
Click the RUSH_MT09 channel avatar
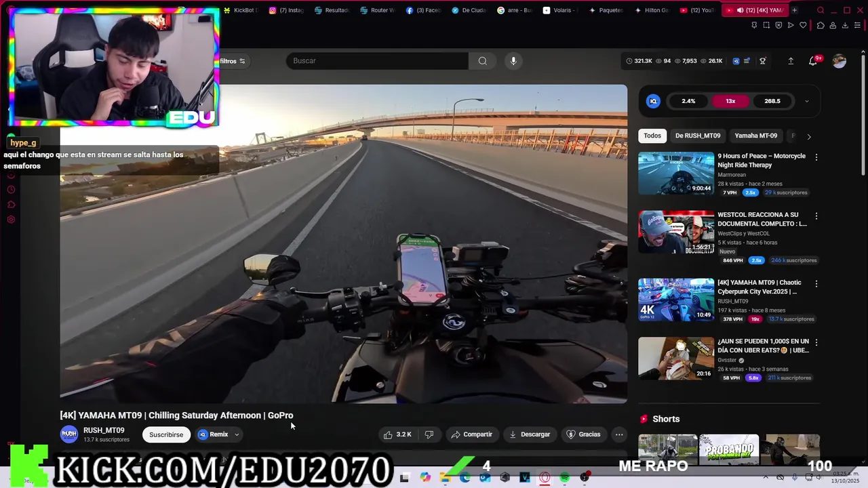69,434
